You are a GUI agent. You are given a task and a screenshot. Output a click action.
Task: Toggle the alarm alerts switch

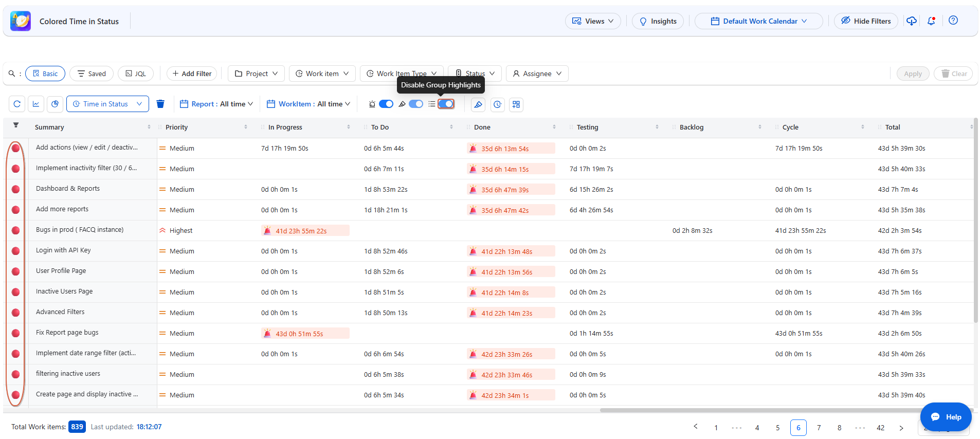click(x=386, y=104)
